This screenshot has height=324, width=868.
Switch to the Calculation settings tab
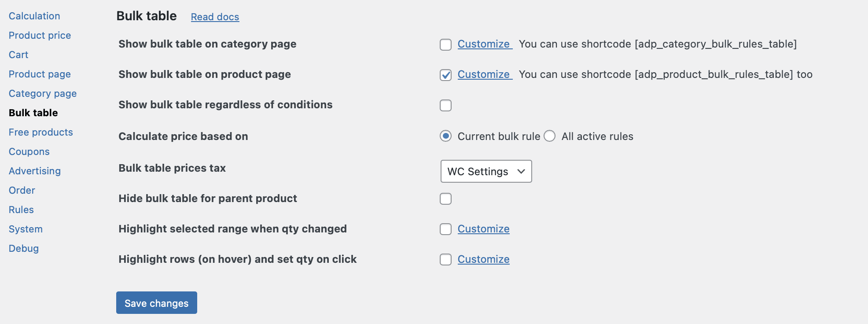point(34,16)
